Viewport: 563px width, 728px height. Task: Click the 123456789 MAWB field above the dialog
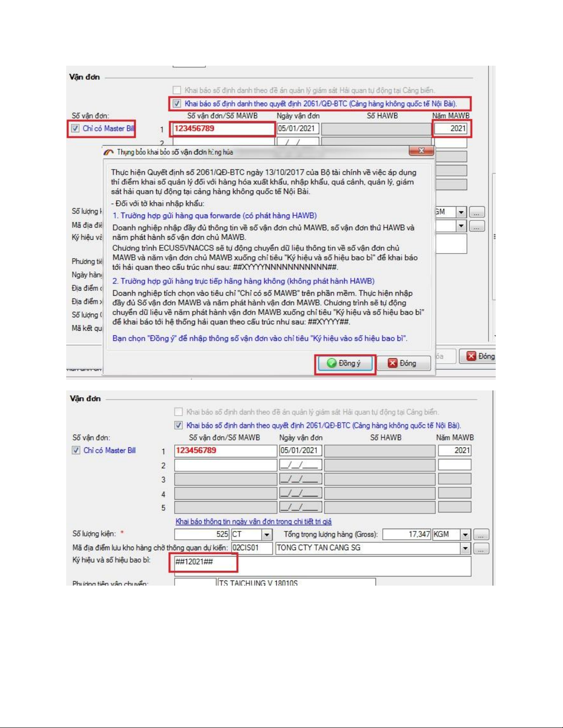tap(223, 129)
